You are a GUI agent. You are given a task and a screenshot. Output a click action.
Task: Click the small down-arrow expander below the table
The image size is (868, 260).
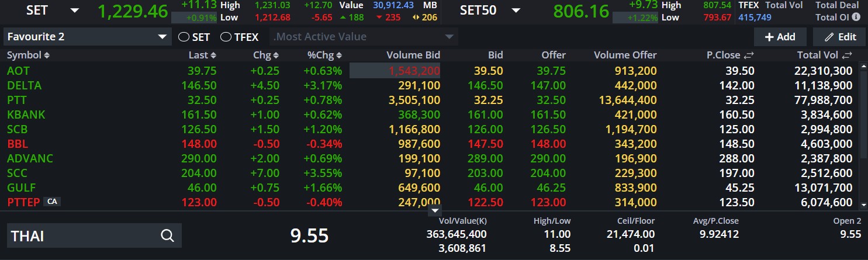(434, 210)
